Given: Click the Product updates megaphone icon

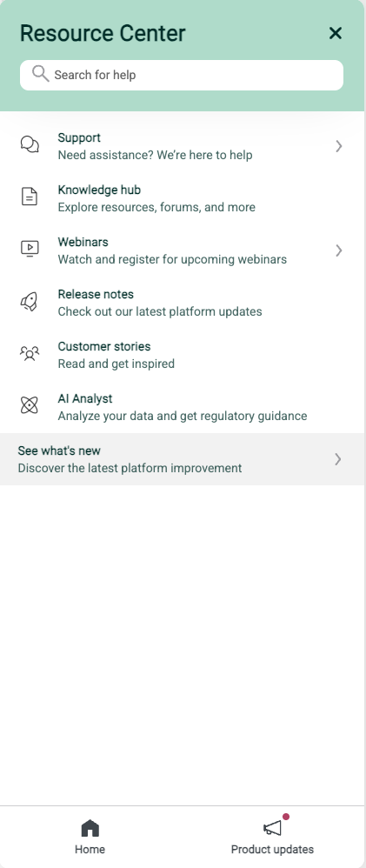Looking at the screenshot, I should click(x=272, y=828).
